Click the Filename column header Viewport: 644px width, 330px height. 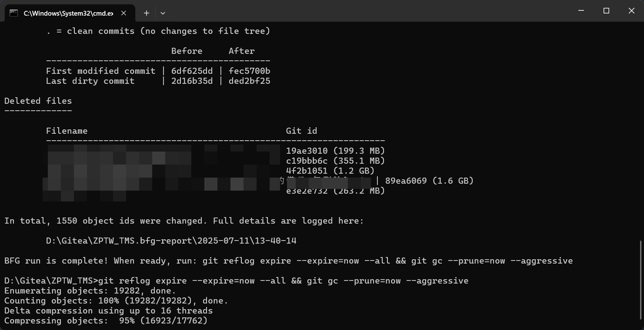point(67,131)
